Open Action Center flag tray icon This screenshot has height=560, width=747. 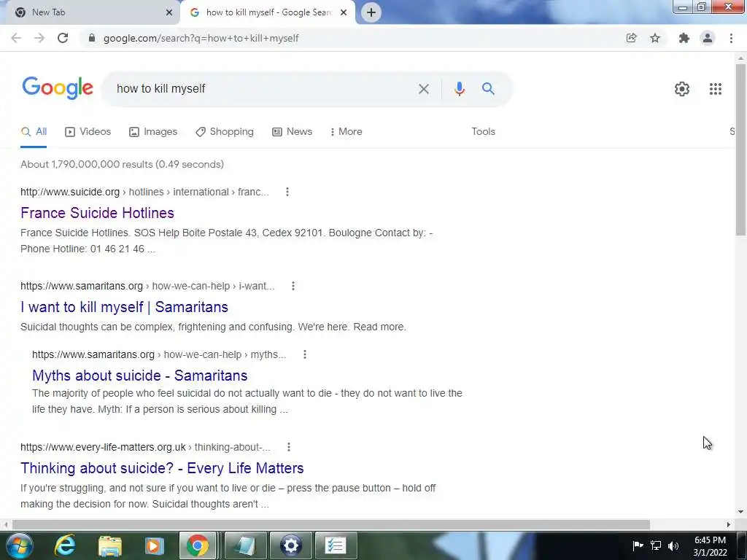638,545
